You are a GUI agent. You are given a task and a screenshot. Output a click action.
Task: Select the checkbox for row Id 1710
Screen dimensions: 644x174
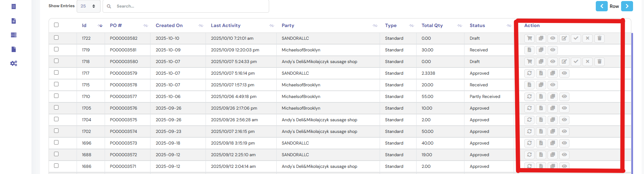[x=56, y=96]
